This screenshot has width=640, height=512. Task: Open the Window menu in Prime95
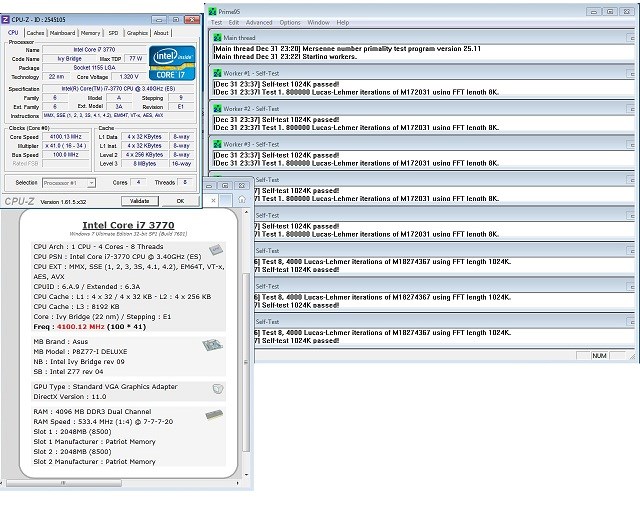(x=318, y=22)
